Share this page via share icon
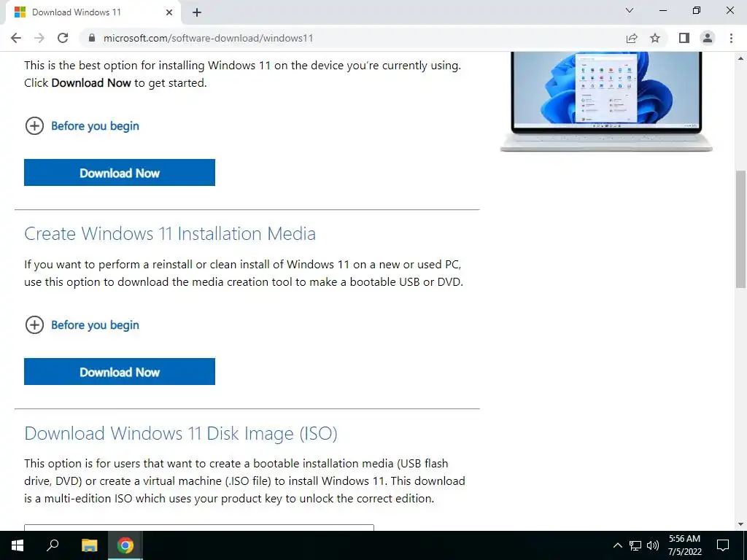 point(632,38)
